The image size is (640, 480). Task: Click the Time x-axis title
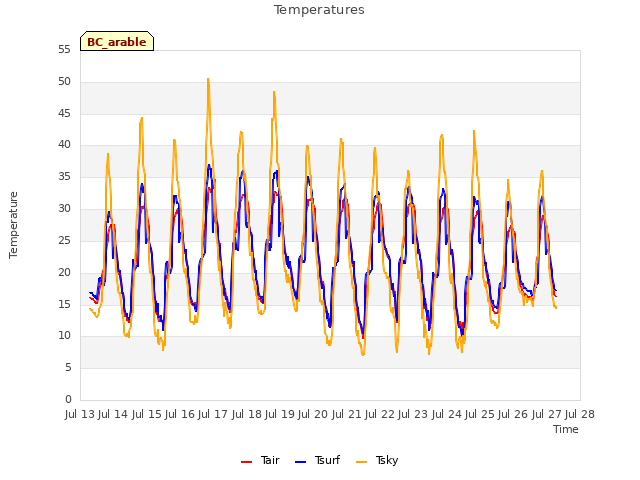pyautogui.click(x=566, y=429)
